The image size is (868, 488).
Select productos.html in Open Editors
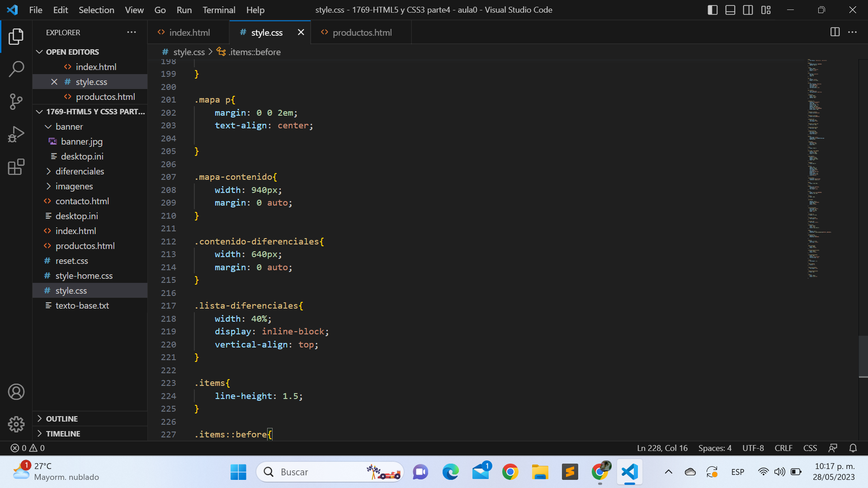(105, 97)
